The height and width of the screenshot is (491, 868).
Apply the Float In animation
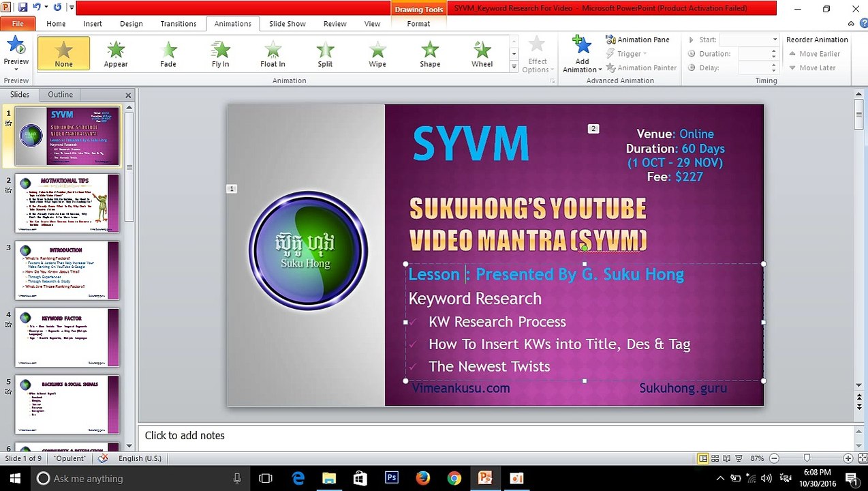(x=273, y=53)
